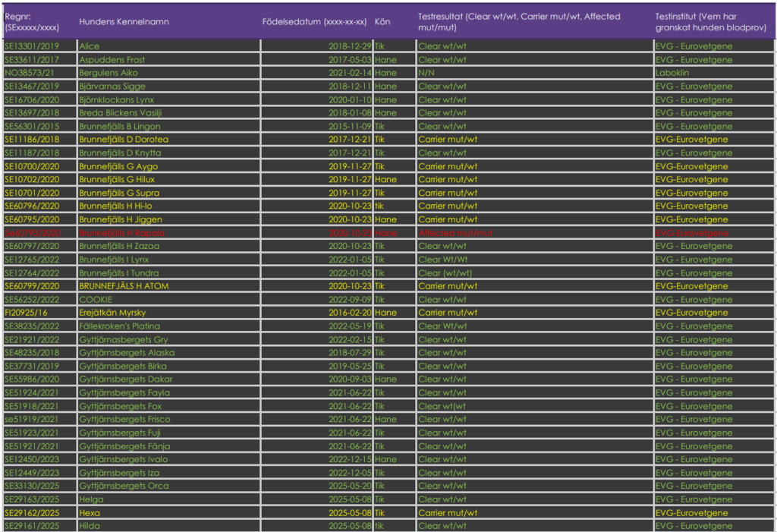777x532 pixels.
Task: Select registration se51919/2021
Action: 39,419
